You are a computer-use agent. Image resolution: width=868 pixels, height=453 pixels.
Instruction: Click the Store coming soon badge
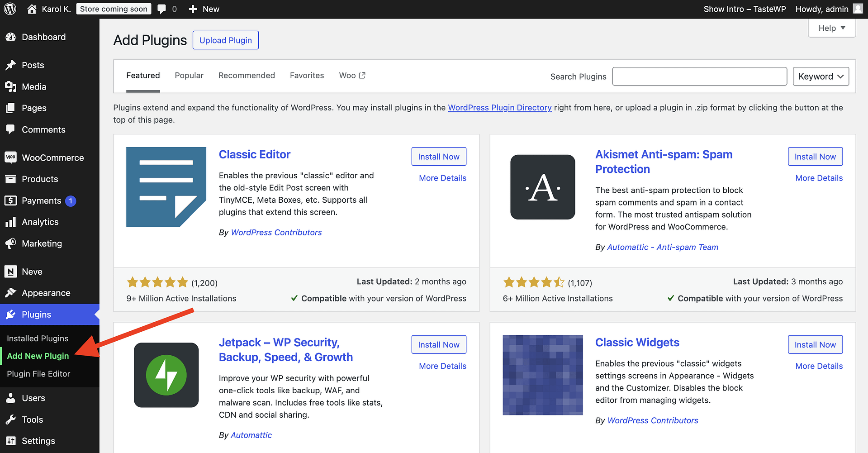[114, 9]
